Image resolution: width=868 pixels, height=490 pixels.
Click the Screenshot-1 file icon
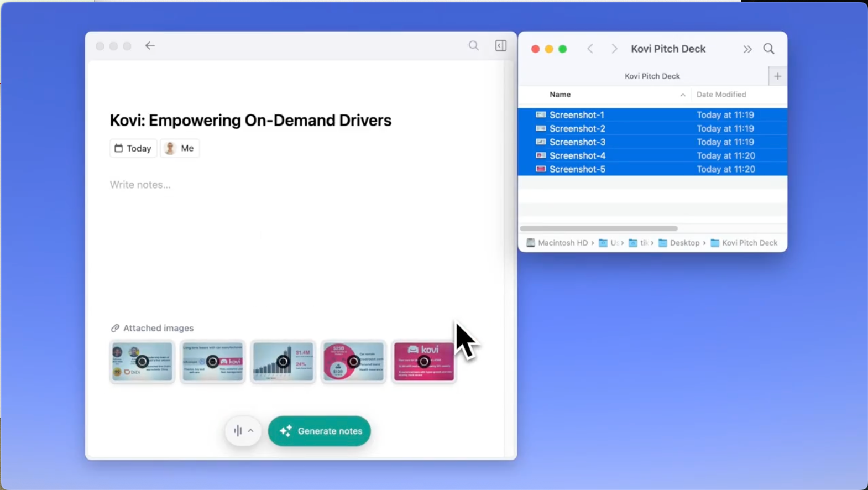(541, 115)
